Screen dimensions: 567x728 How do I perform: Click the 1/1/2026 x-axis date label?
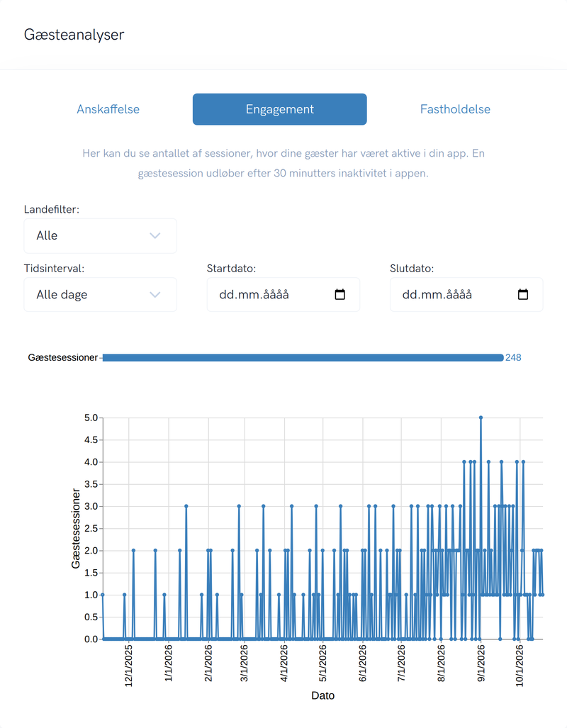169,663
